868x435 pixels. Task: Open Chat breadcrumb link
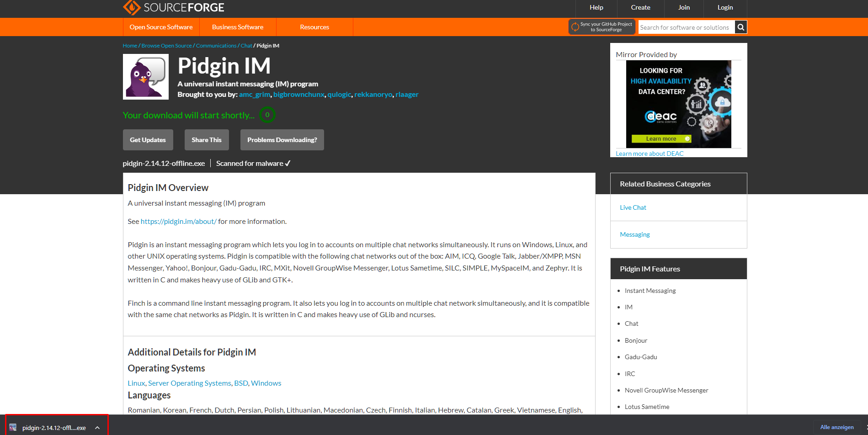(246, 46)
